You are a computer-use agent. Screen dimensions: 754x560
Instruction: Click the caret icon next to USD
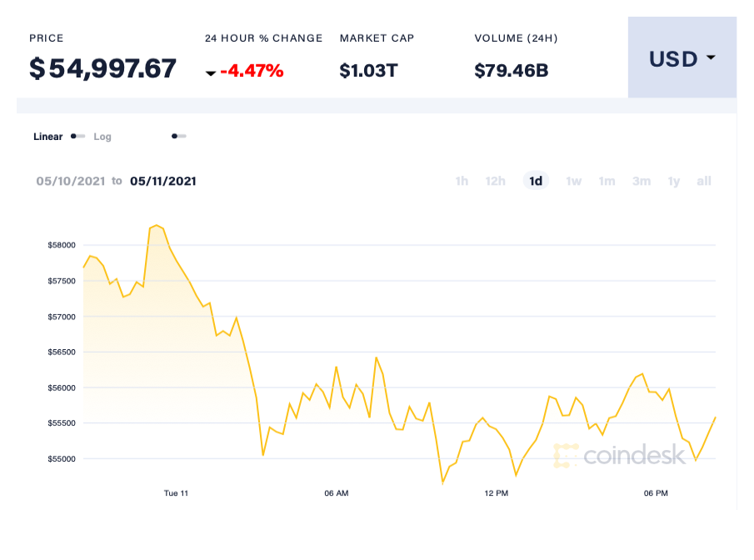click(x=711, y=58)
